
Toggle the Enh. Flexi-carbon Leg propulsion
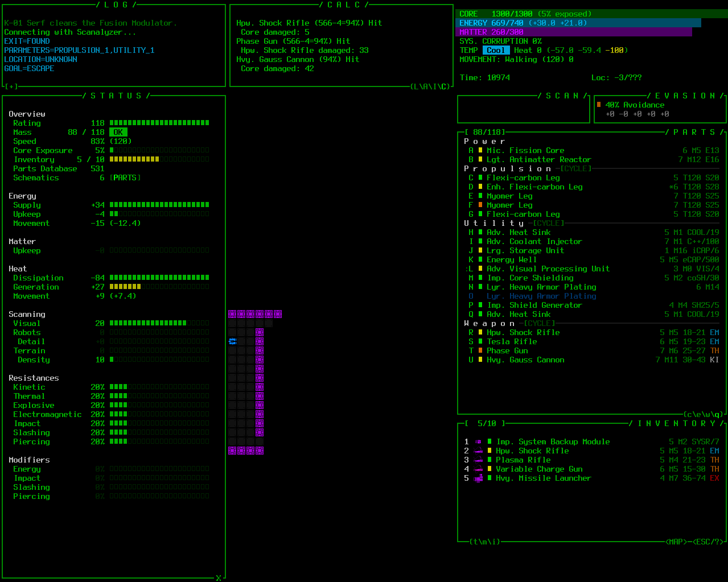(x=594, y=187)
